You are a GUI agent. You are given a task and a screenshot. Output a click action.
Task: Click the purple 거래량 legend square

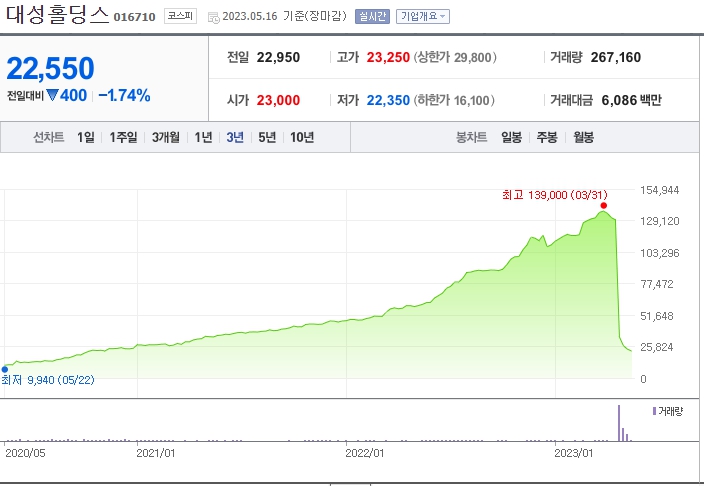(654, 411)
